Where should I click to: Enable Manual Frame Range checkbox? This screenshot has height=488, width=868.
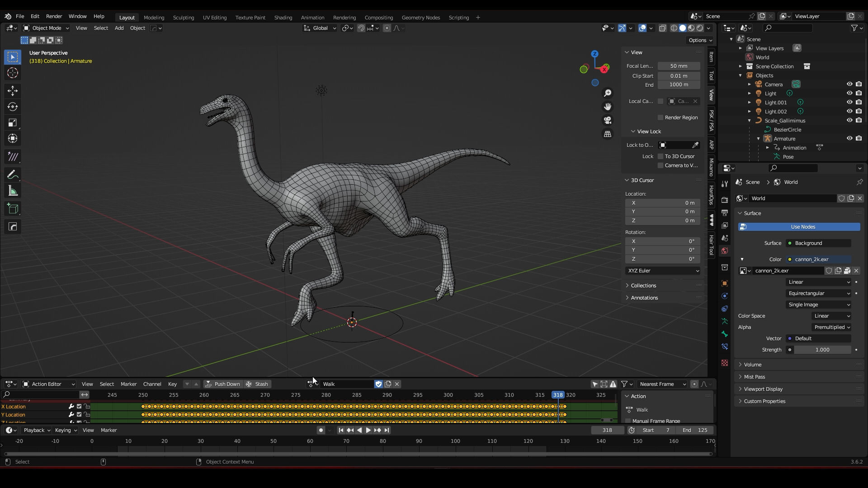(x=628, y=421)
